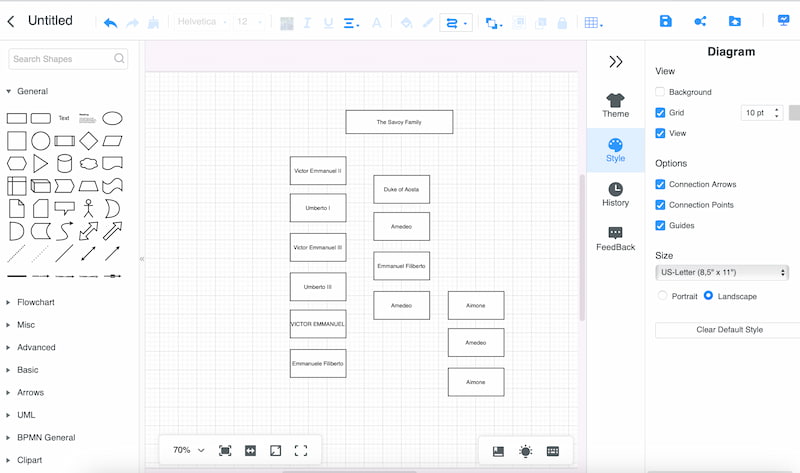
Task: Click the save disk icon
Action: pyautogui.click(x=665, y=21)
